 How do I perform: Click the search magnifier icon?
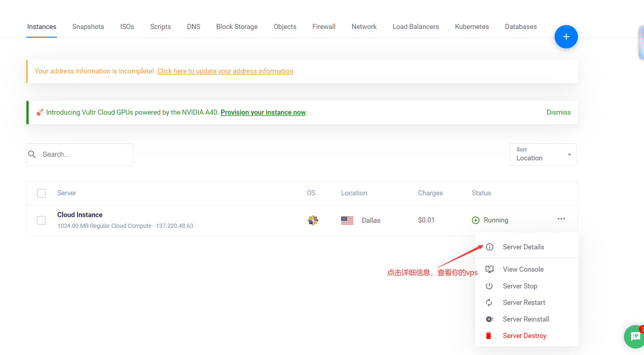pos(32,154)
